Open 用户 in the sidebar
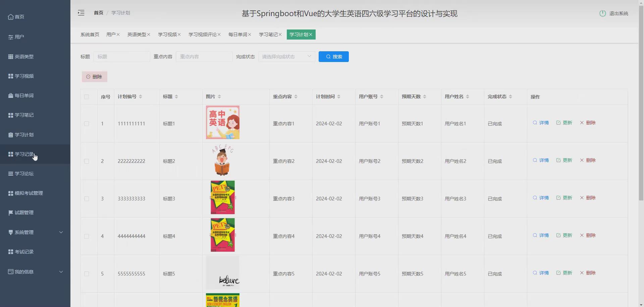Viewport: 644px width, 307px height. 35,37
